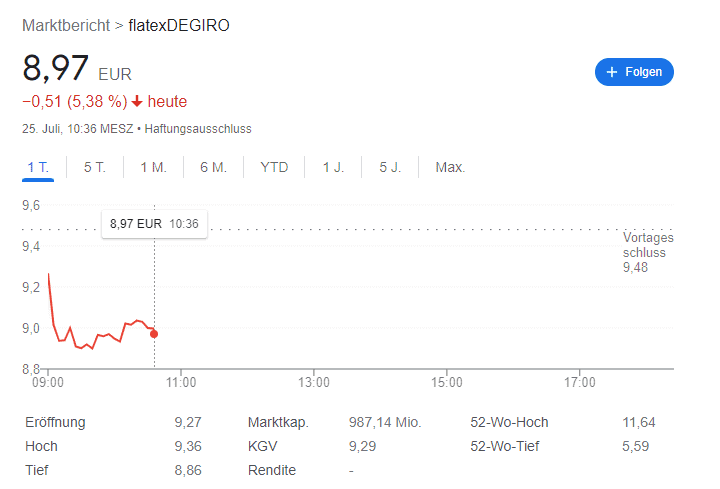Click the large 8,97 price value
The width and height of the screenshot is (720, 489).
point(55,68)
